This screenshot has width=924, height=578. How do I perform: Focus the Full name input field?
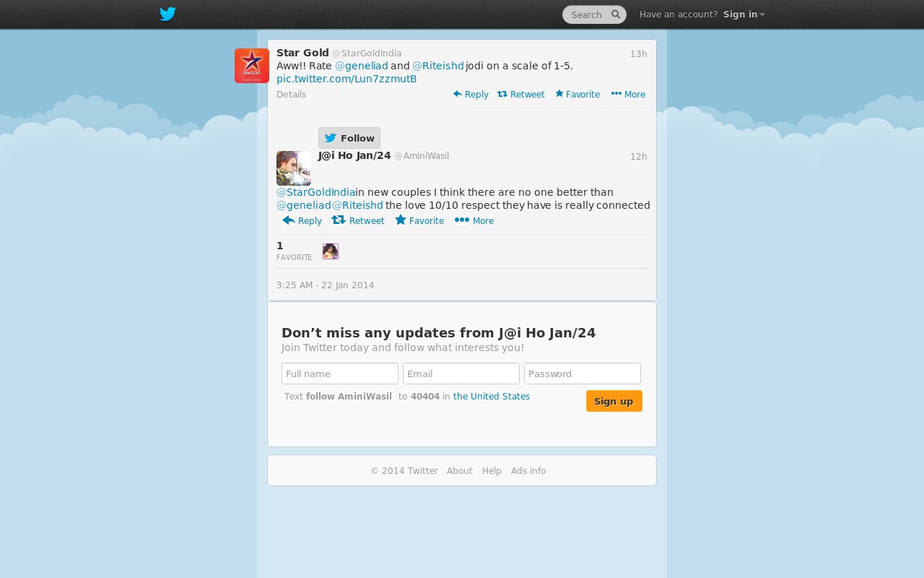coord(340,374)
